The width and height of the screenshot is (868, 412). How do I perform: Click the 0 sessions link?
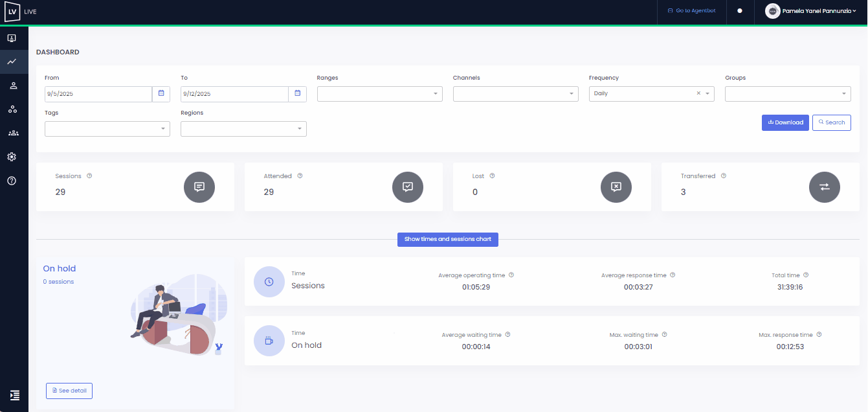point(58,282)
